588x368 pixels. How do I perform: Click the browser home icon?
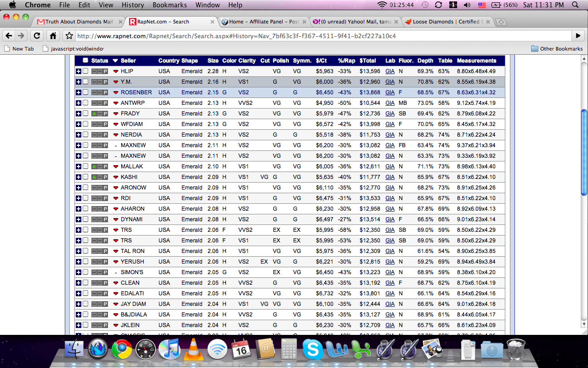pos(53,35)
